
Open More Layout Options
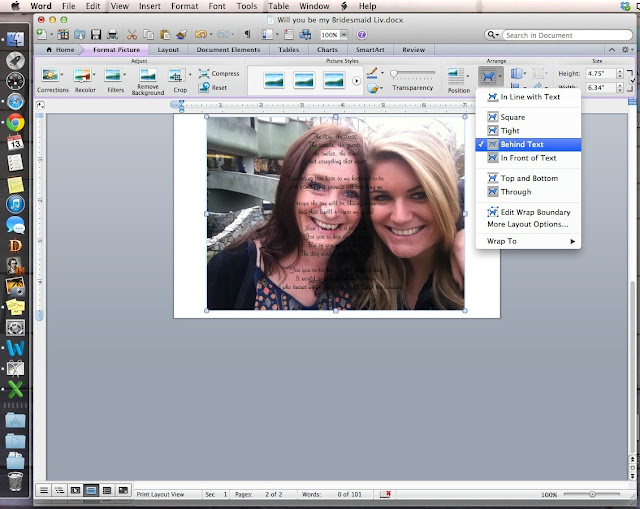point(527,224)
